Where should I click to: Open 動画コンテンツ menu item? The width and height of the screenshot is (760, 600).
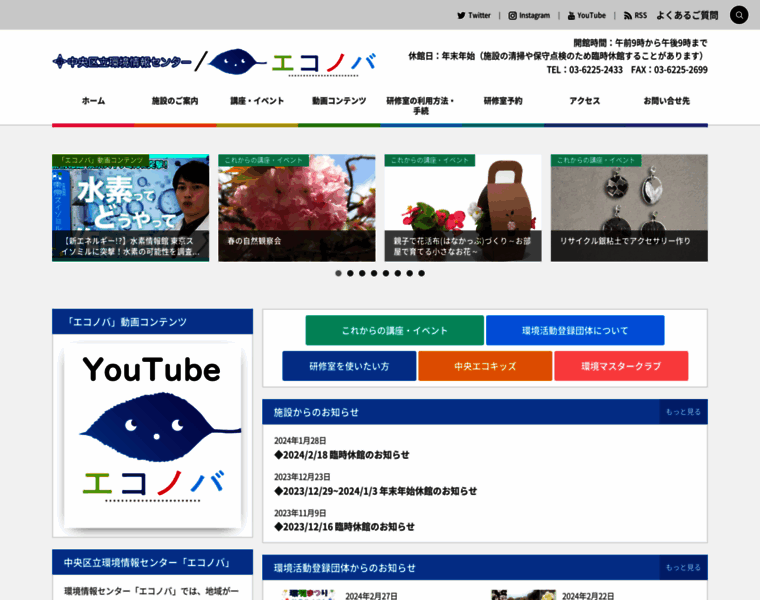[x=339, y=101]
